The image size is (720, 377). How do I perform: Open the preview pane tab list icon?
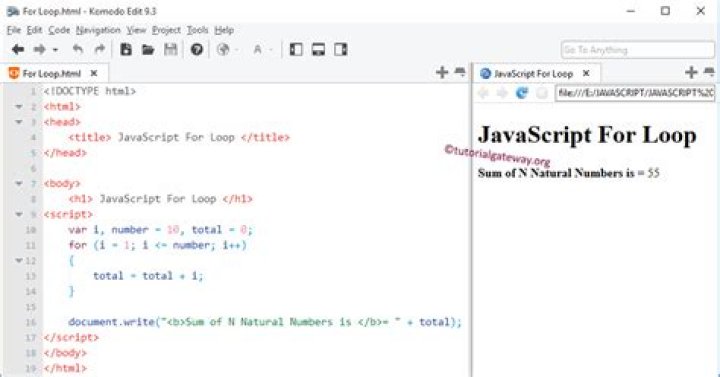709,72
